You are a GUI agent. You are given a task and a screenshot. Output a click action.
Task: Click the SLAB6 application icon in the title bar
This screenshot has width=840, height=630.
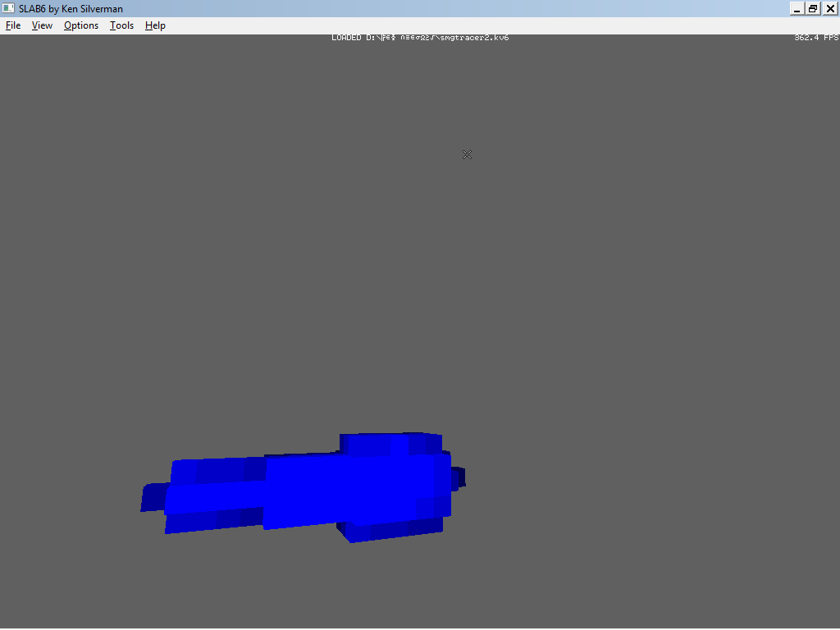[8, 8]
